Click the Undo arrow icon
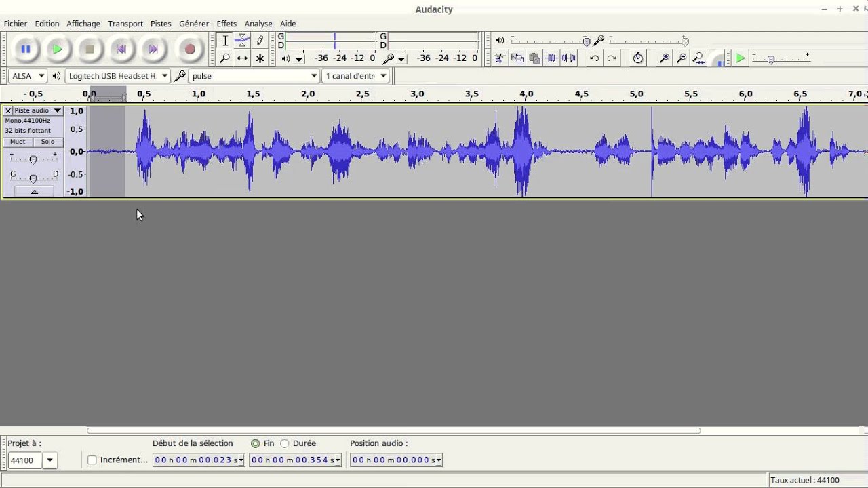Image resolution: width=868 pixels, height=488 pixels. pyautogui.click(x=594, y=58)
